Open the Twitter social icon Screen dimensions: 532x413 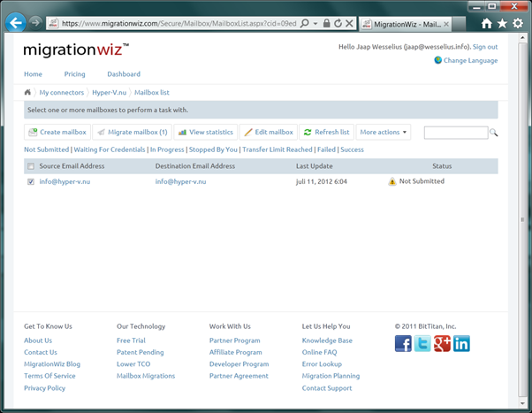pos(422,344)
